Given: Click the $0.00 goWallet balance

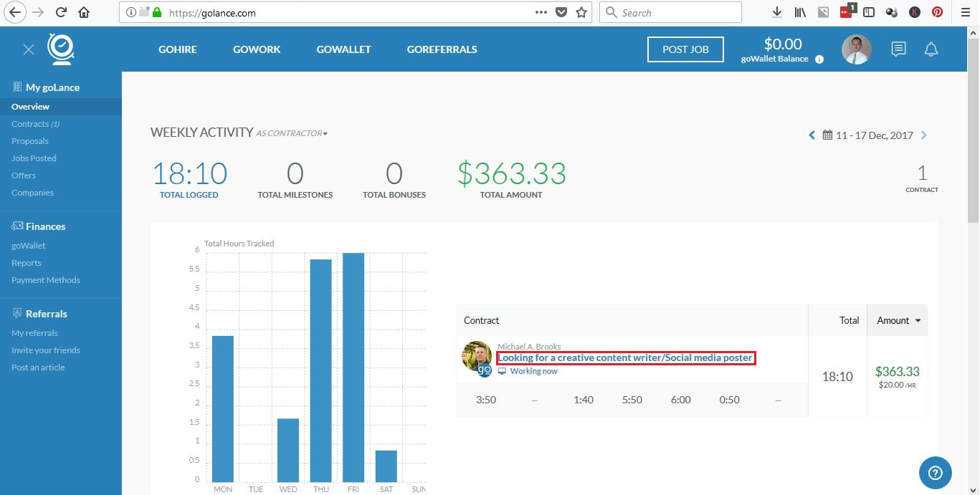Looking at the screenshot, I should click(783, 44).
